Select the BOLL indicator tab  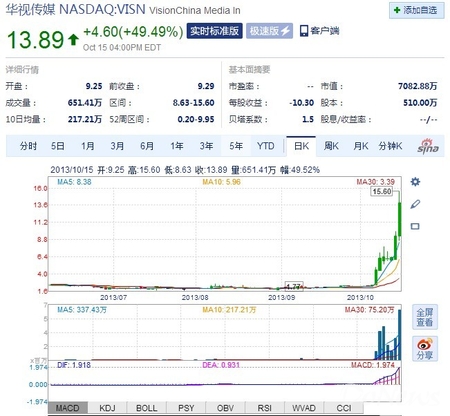[x=147, y=408]
